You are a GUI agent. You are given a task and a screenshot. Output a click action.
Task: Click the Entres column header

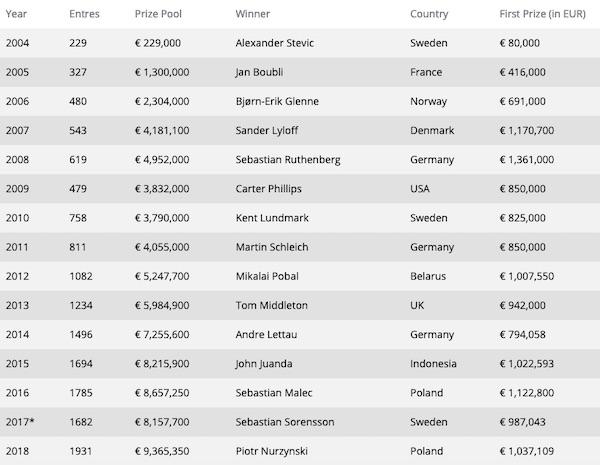[84, 14]
